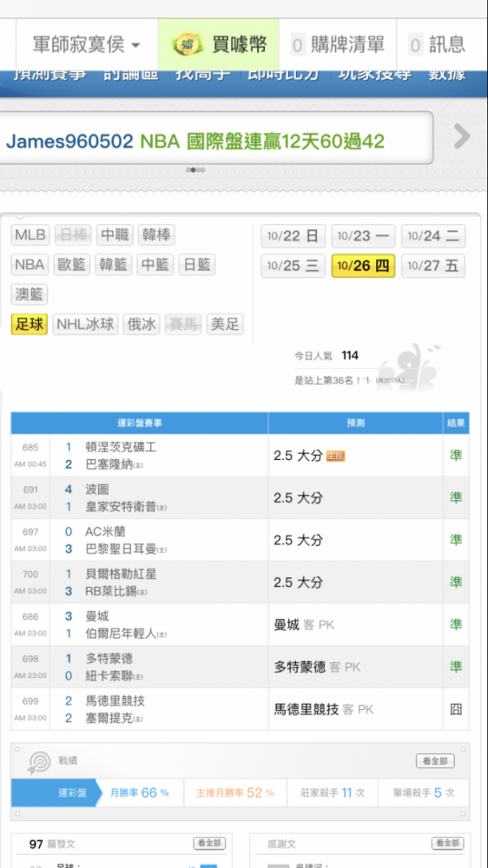Screen dimensions: 488x868
Task: Click 馬德里競技 客 PK prediction
Action: click(324, 710)
